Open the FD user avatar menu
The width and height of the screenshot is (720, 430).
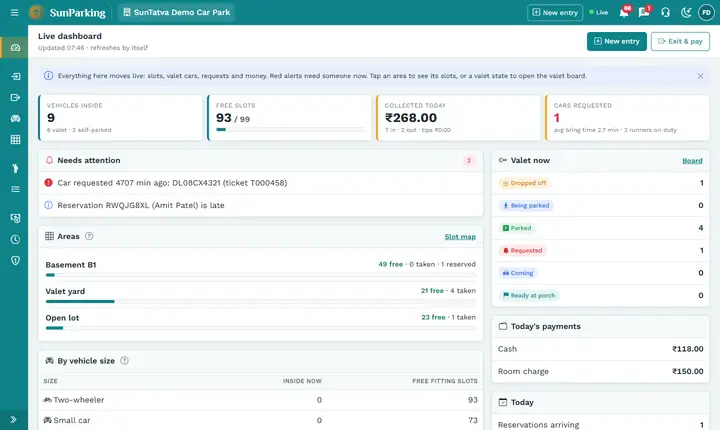[706, 12]
